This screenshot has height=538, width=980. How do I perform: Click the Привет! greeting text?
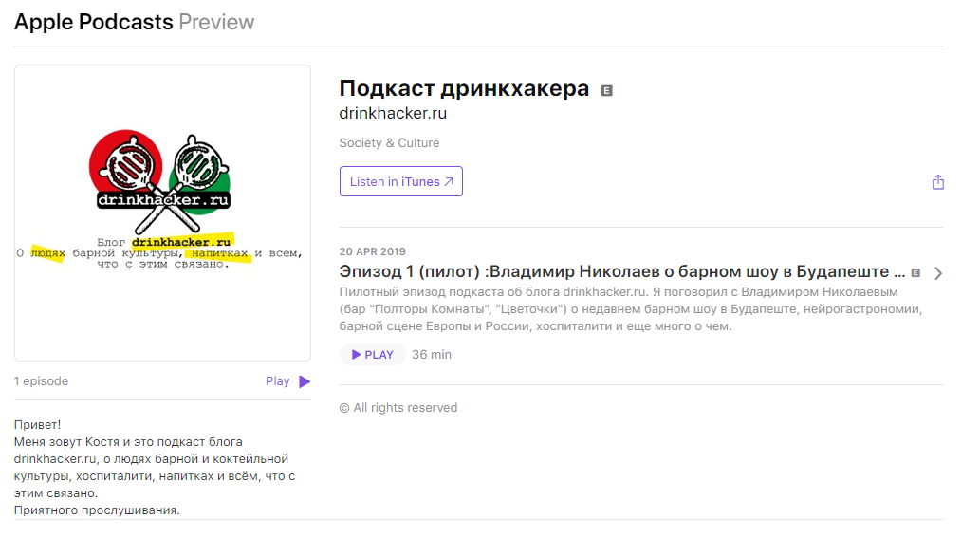click(x=38, y=424)
